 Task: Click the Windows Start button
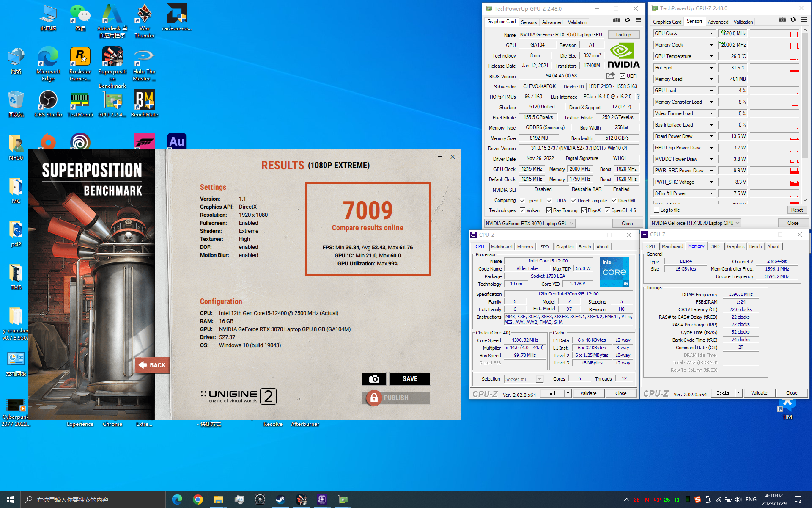pos(10,500)
